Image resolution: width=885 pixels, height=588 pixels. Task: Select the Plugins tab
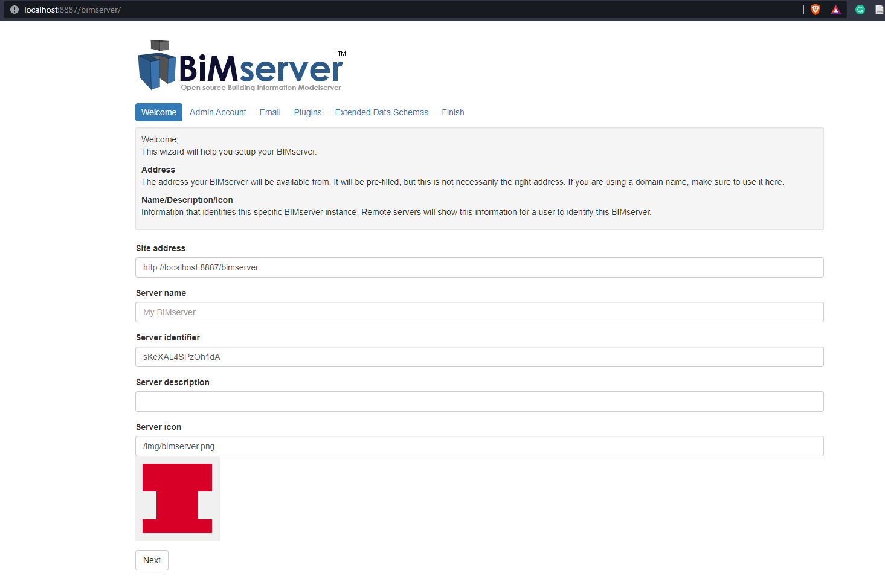(x=307, y=112)
